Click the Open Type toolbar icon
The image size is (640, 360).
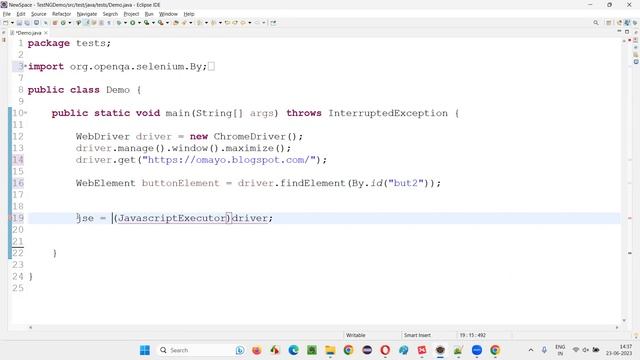176,23
